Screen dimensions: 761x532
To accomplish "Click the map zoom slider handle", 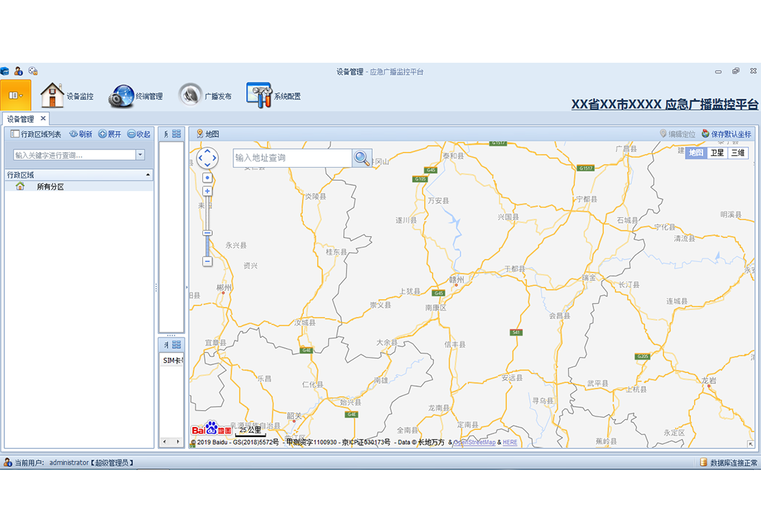I will click(x=207, y=233).
